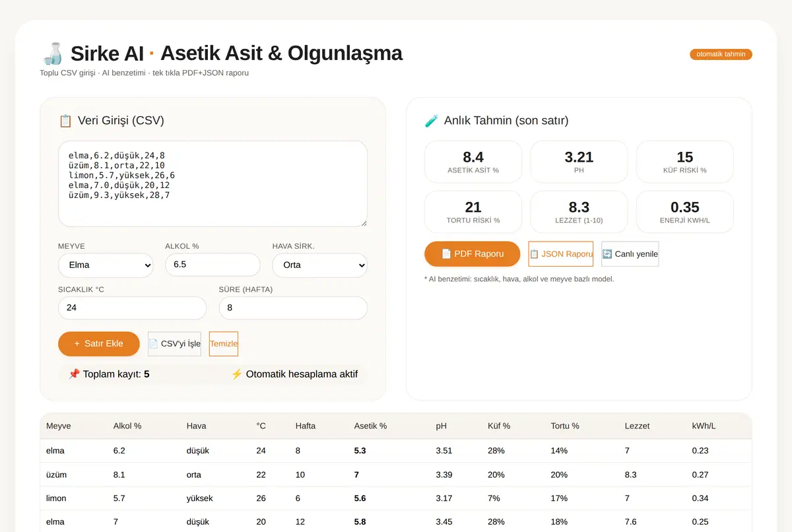Clear entries with Temizle button

tap(224, 344)
